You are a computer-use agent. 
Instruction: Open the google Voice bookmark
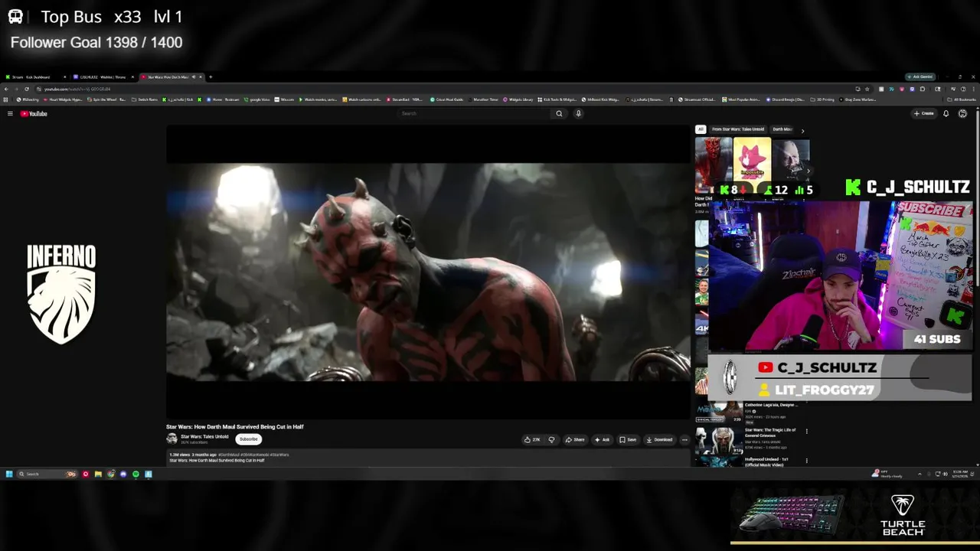[256, 99]
